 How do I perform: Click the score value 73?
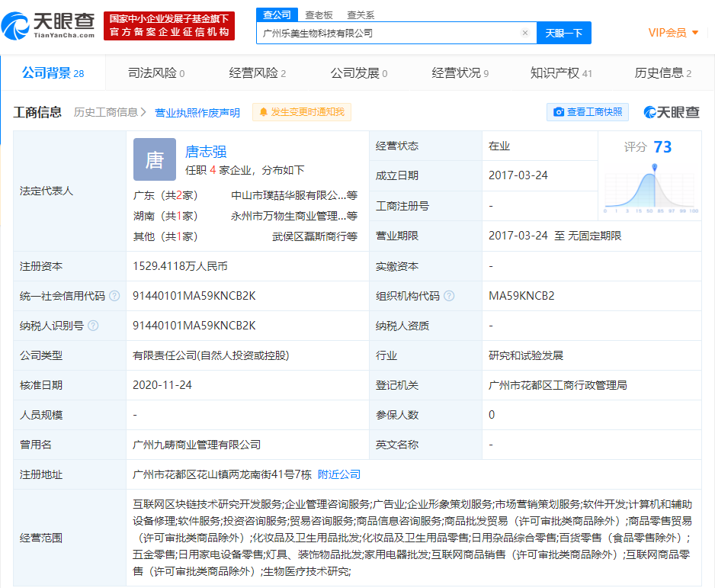pos(662,147)
